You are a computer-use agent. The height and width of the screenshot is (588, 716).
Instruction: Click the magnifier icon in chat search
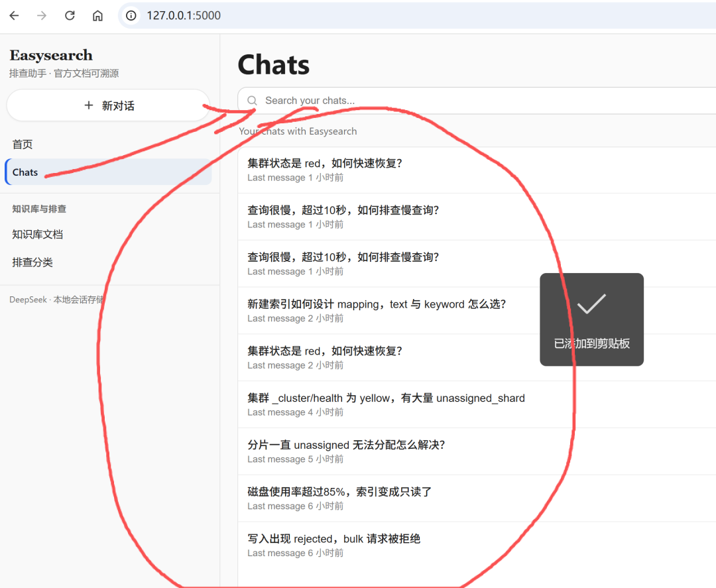pyautogui.click(x=252, y=101)
